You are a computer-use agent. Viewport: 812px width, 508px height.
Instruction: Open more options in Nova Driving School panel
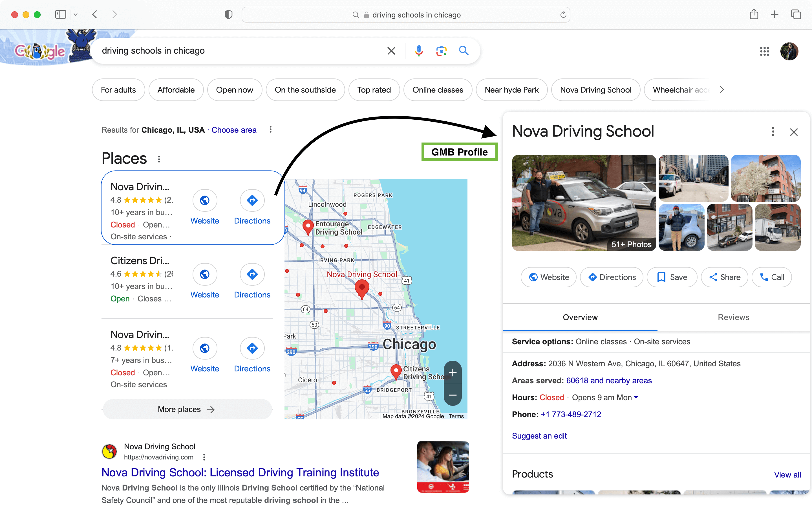(x=773, y=132)
